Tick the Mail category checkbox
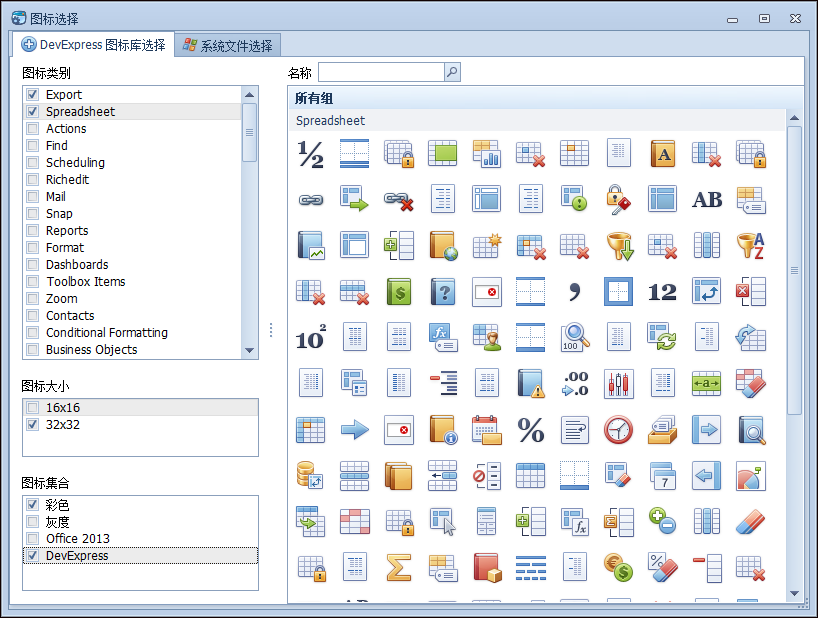The height and width of the screenshot is (618, 818). click(x=32, y=197)
